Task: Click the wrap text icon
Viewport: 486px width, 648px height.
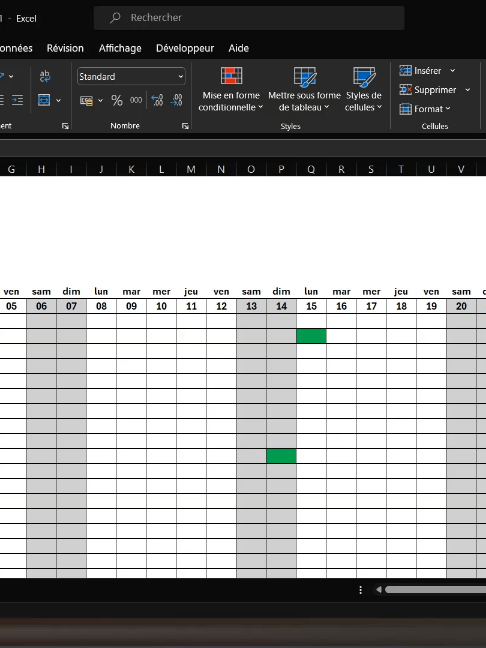Action: 45,76
